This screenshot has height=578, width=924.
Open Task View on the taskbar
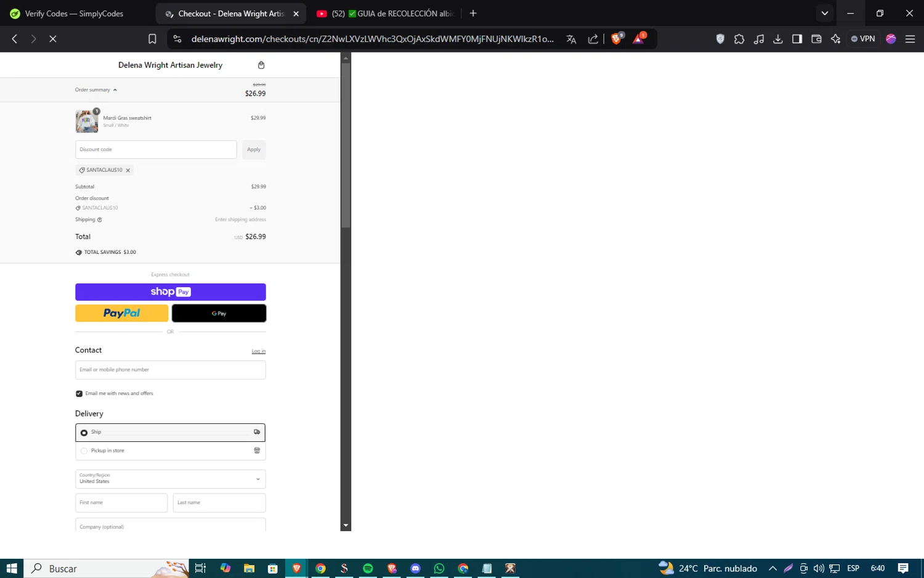(x=200, y=568)
